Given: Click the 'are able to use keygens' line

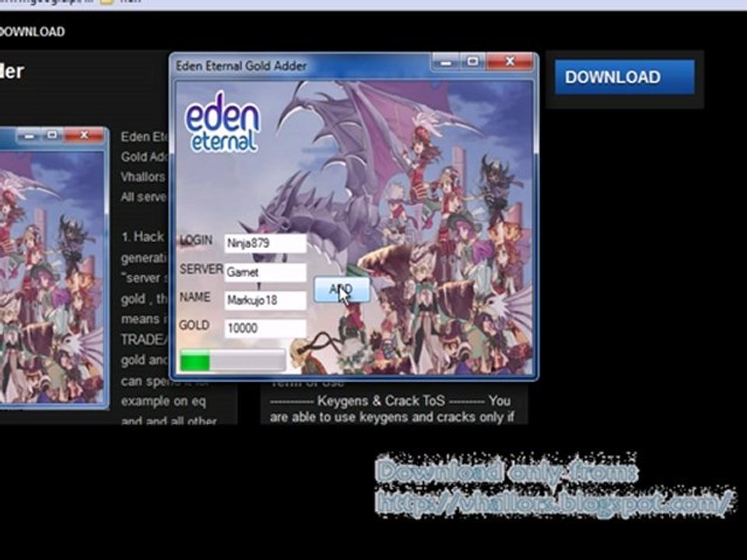Looking at the screenshot, I should pyautogui.click(x=391, y=417).
